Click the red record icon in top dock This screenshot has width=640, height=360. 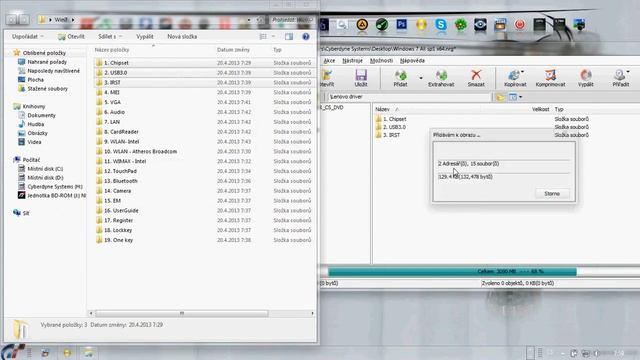coord(519,25)
